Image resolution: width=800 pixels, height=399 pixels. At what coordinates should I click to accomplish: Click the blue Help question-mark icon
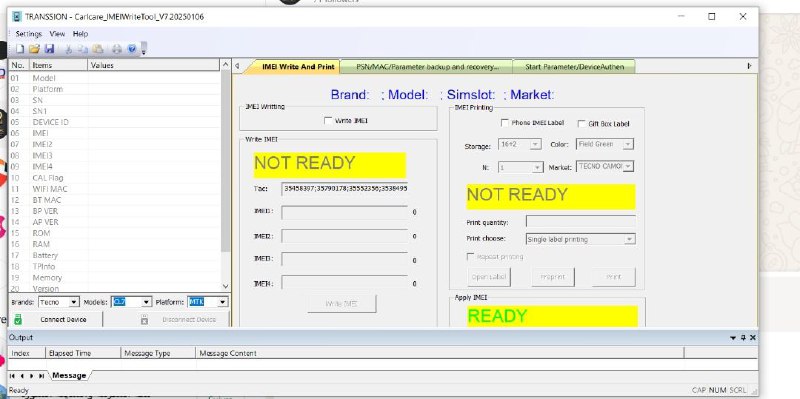pos(132,49)
